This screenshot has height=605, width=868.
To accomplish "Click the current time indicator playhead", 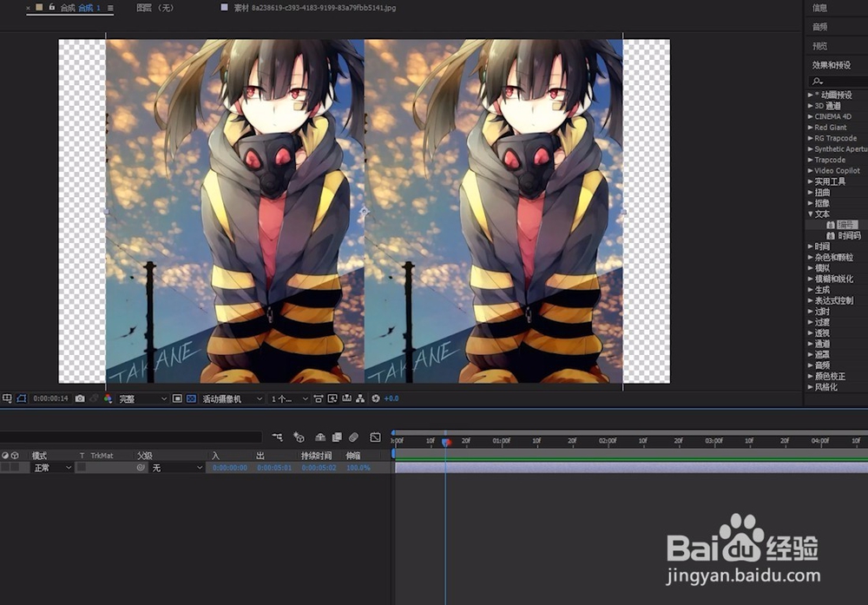I will pyautogui.click(x=445, y=442).
